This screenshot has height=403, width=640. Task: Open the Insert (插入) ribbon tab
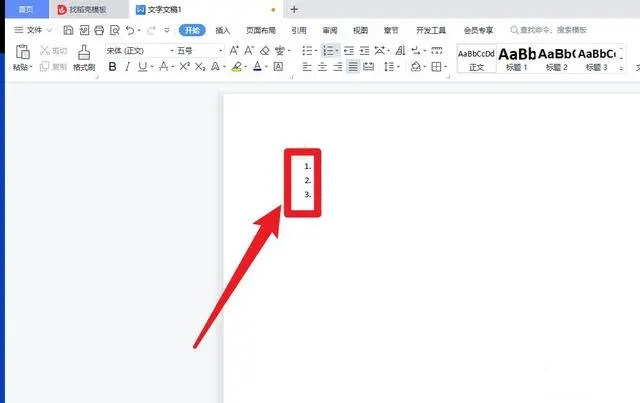coord(223,30)
